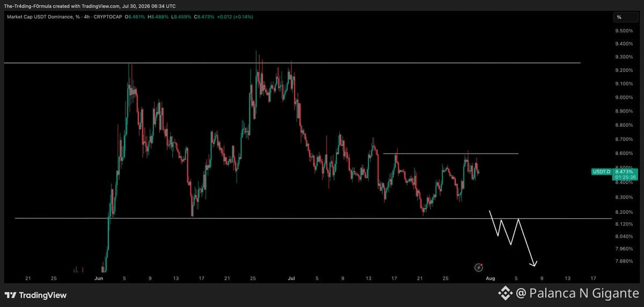Click the 7.960% price axis label
Screen dimensions: 644x307
(624, 249)
